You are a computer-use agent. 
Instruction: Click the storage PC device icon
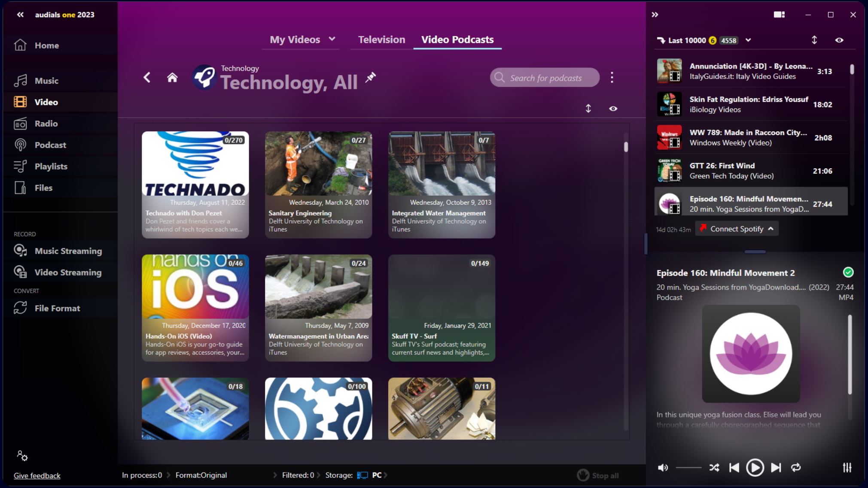pyautogui.click(x=362, y=475)
